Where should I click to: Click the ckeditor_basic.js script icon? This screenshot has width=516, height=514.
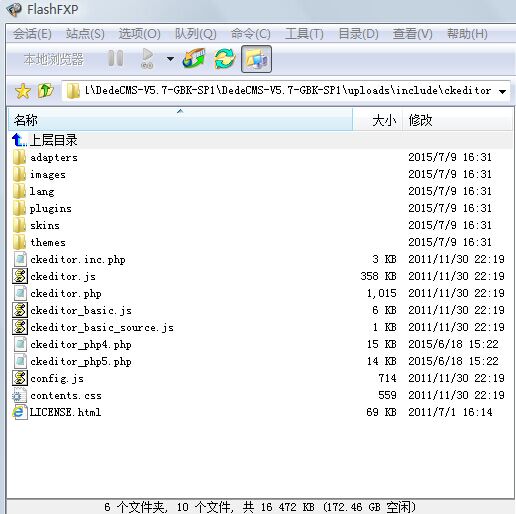coord(20,310)
